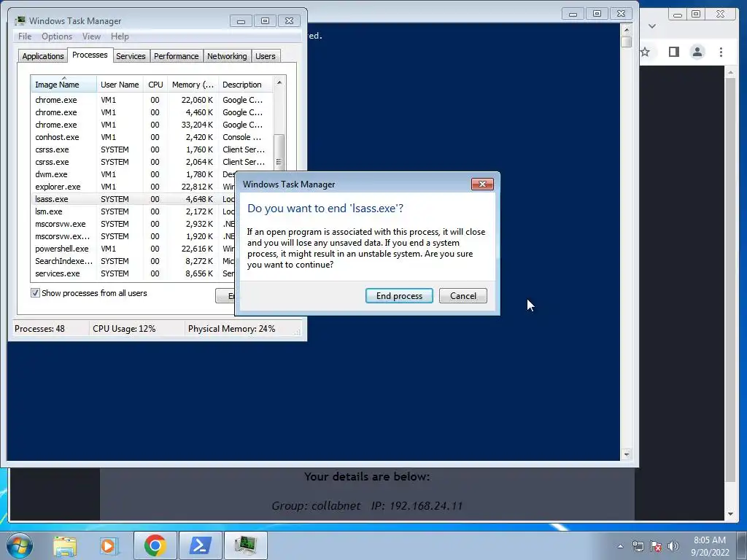Select the lsm.exe process
Viewport: 747px width, 560px height.
click(133, 211)
